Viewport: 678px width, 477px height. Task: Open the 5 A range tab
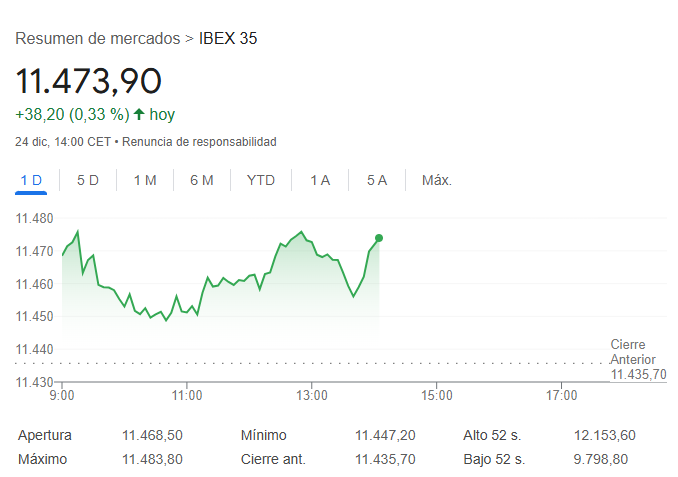377,180
